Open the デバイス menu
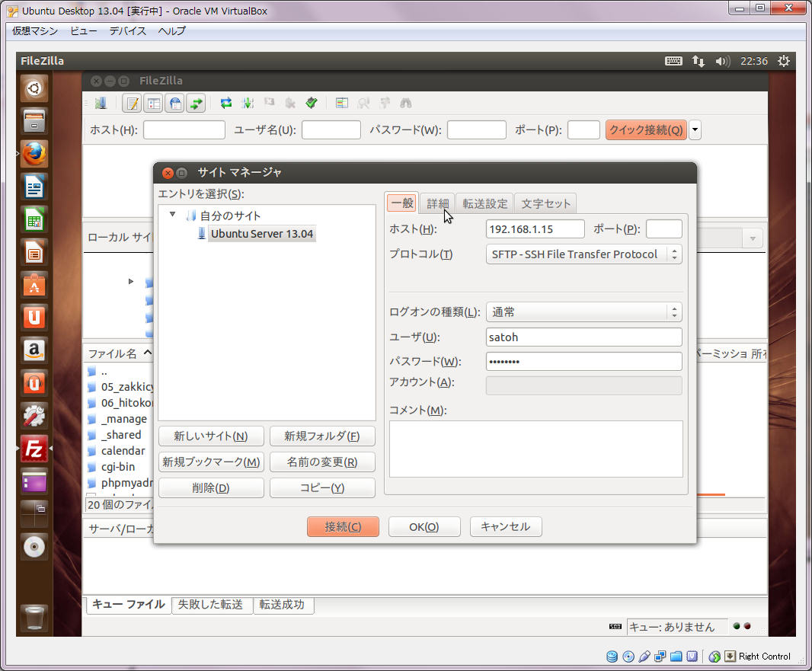Image resolution: width=812 pixels, height=671 pixels. click(127, 31)
